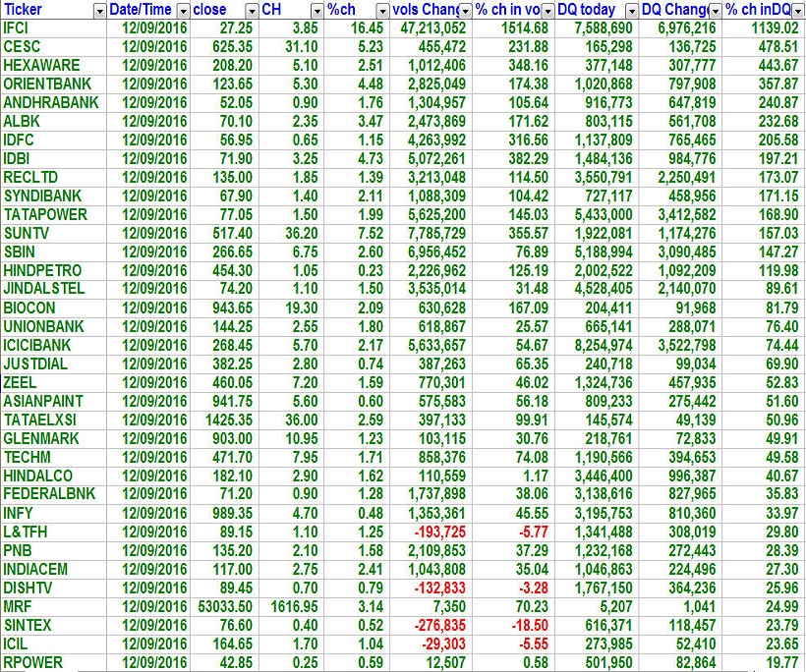Select the negative L&TFH vols change cell
This screenshot has height=672, width=806.
434,532
